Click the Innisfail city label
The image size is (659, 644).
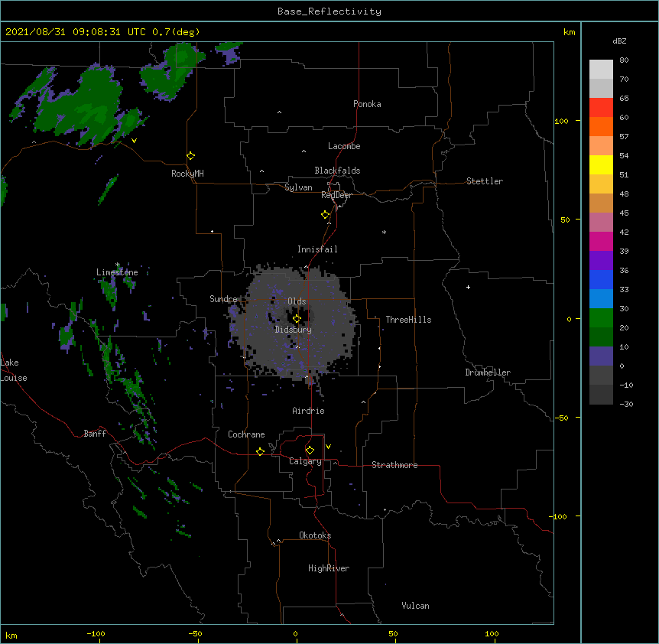click(317, 249)
